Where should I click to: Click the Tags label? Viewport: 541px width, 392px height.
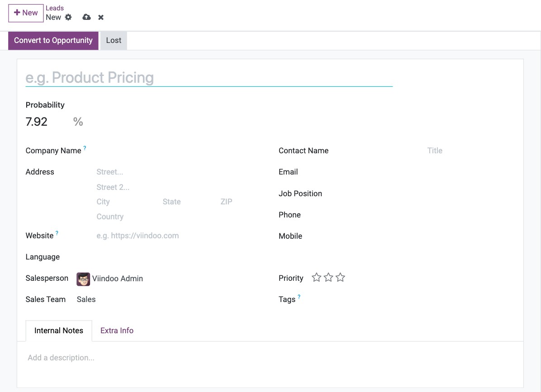pyautogui.click(x=287, y=300)
